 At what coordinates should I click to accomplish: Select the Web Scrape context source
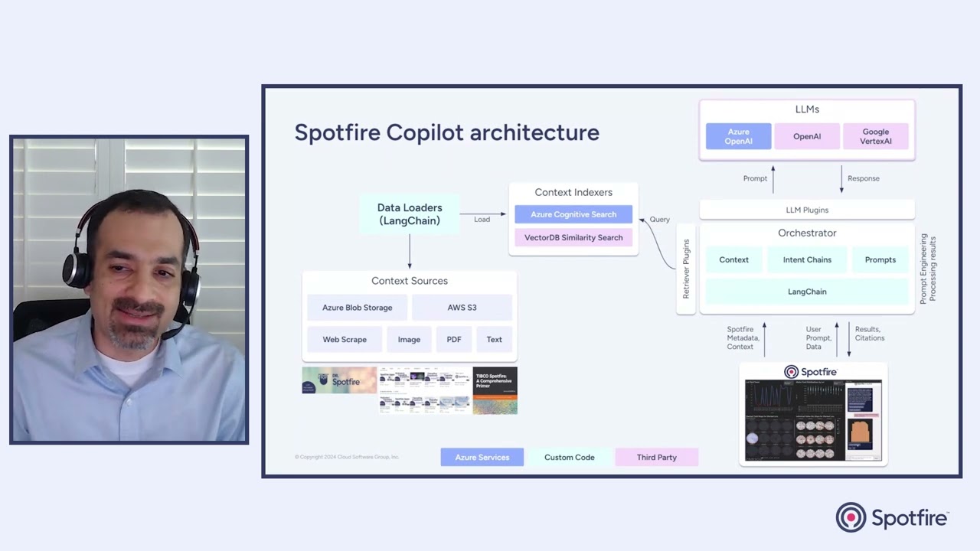tap(345, 339)
